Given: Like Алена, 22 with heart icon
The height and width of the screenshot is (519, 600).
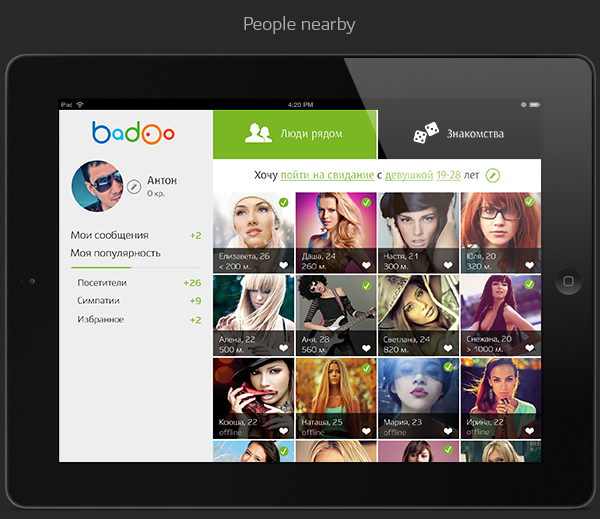Looking at the screenshot, I should (x=284, y=348).
